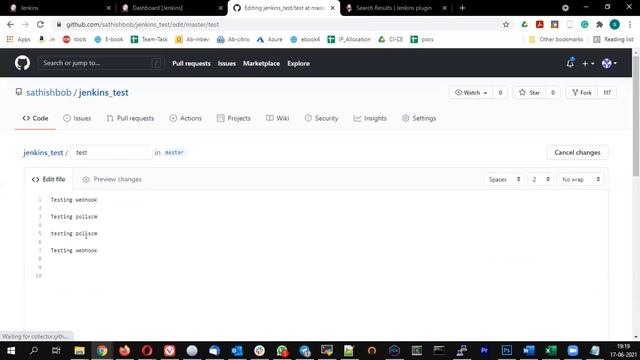Viewport: 640px width, 360px height.
Task: Open the repository Issues tab
Action: pyautogui.click(x=77, y=118)
